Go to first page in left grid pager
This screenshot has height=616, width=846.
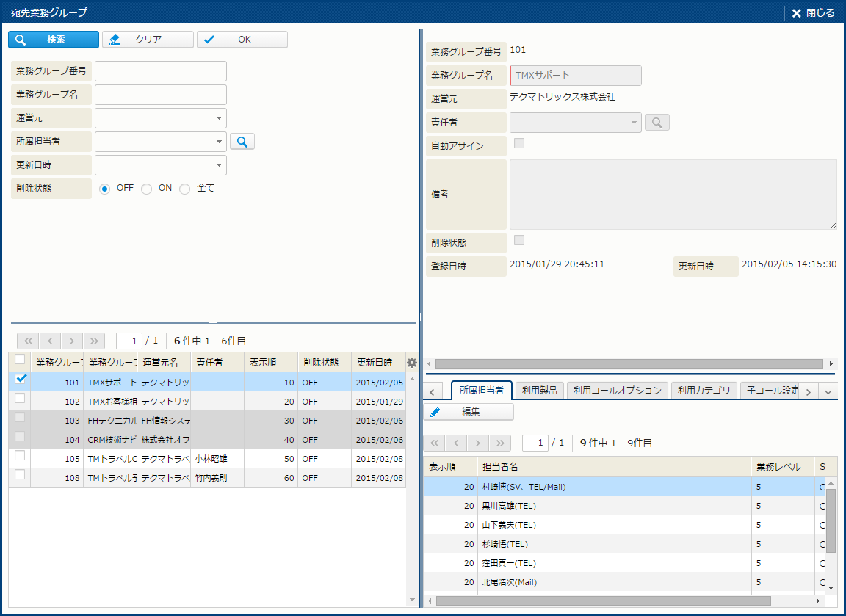(28, 341)
